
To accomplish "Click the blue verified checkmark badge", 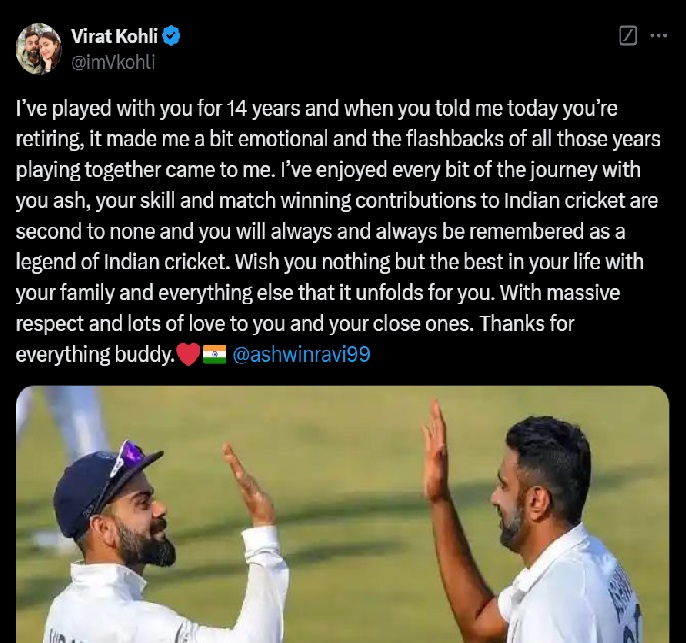I will (172, 37).
